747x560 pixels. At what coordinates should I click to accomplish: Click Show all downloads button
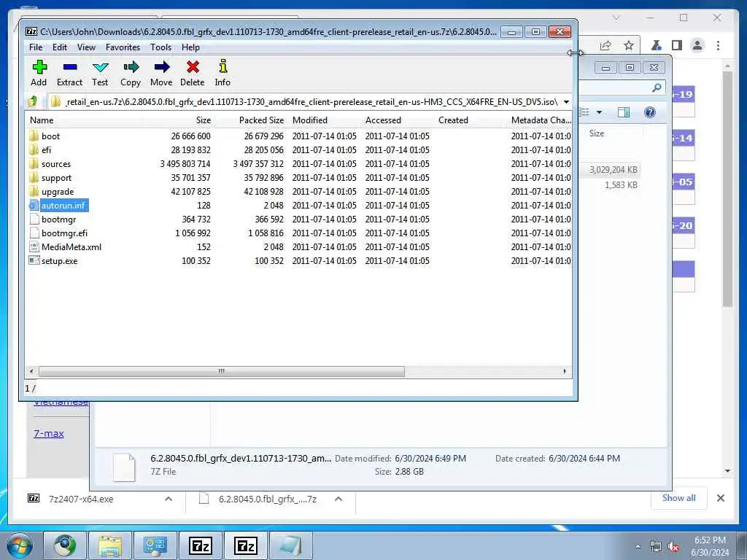pos(678,498)
